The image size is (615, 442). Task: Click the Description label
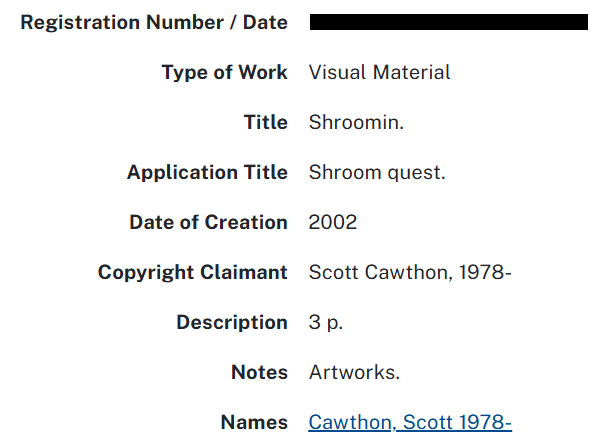pos(232,322)
